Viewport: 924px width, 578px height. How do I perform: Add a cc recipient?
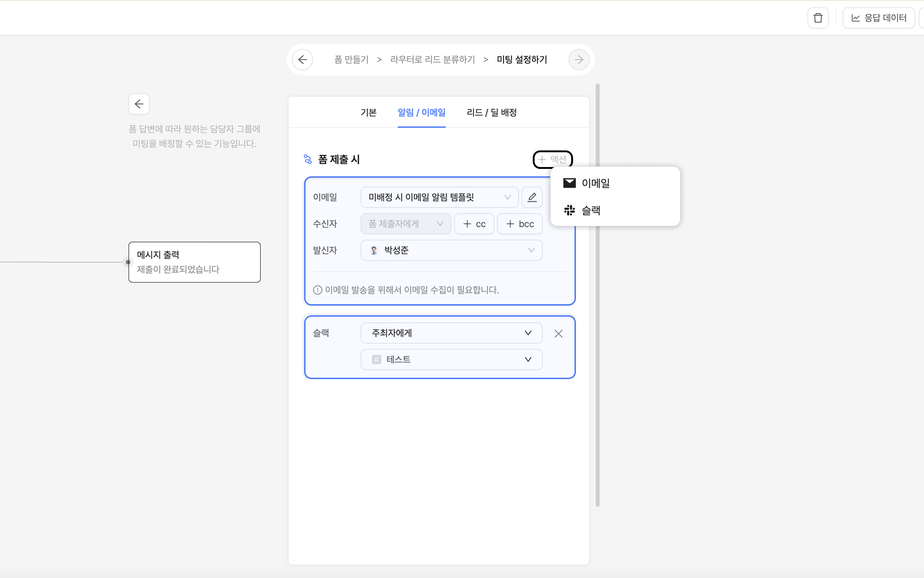[x=474, y=224]
